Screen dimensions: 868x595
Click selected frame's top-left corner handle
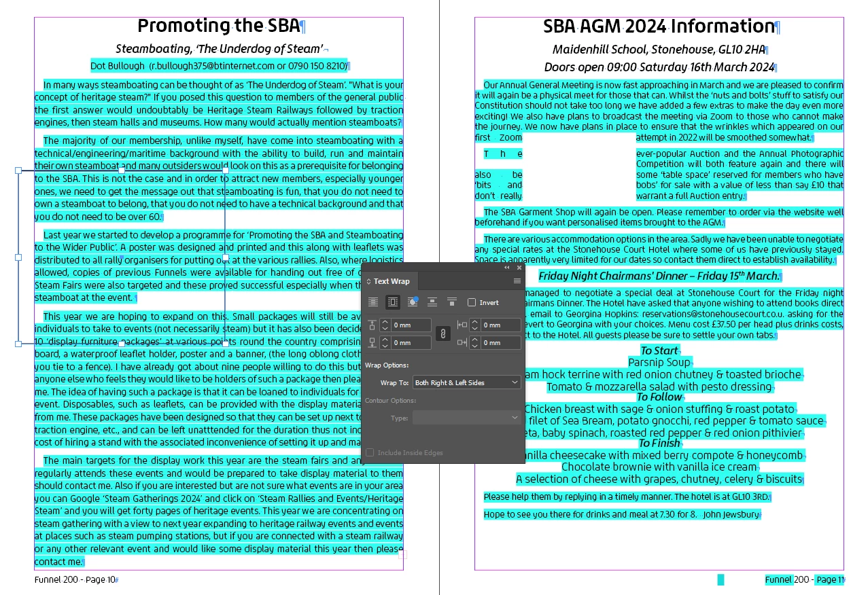tap(18, 170)
